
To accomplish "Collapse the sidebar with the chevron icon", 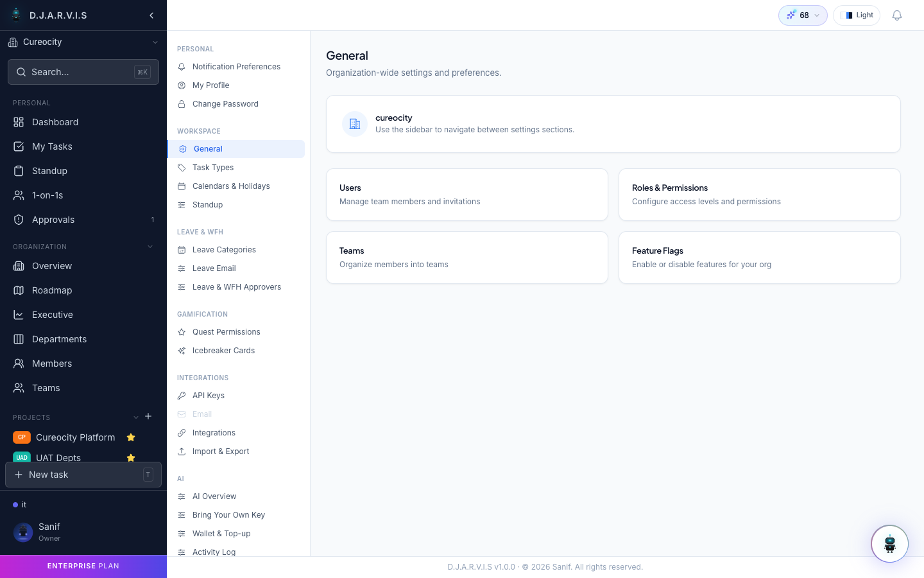I will point(151,15).
